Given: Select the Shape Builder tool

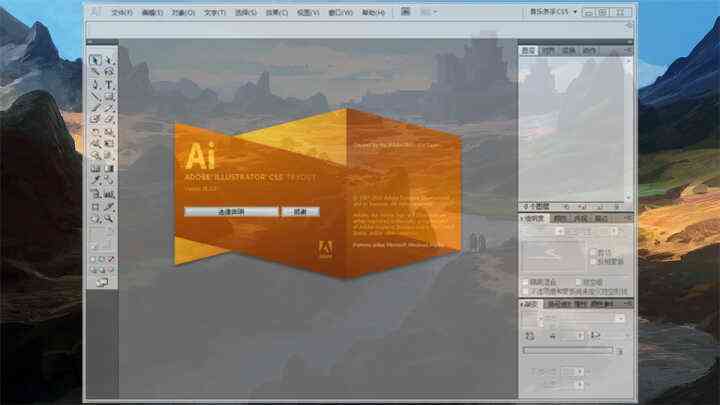Looking at the screenshot, I should point(95,156).
